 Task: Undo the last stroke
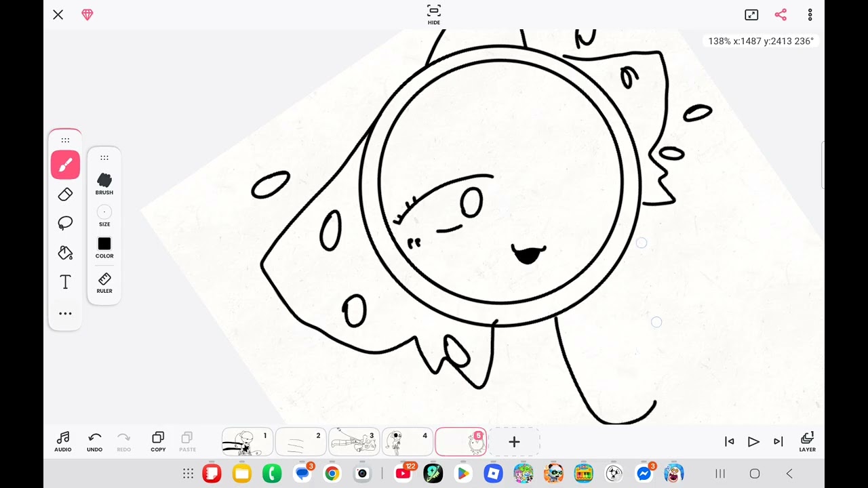[x=95, y=442]
